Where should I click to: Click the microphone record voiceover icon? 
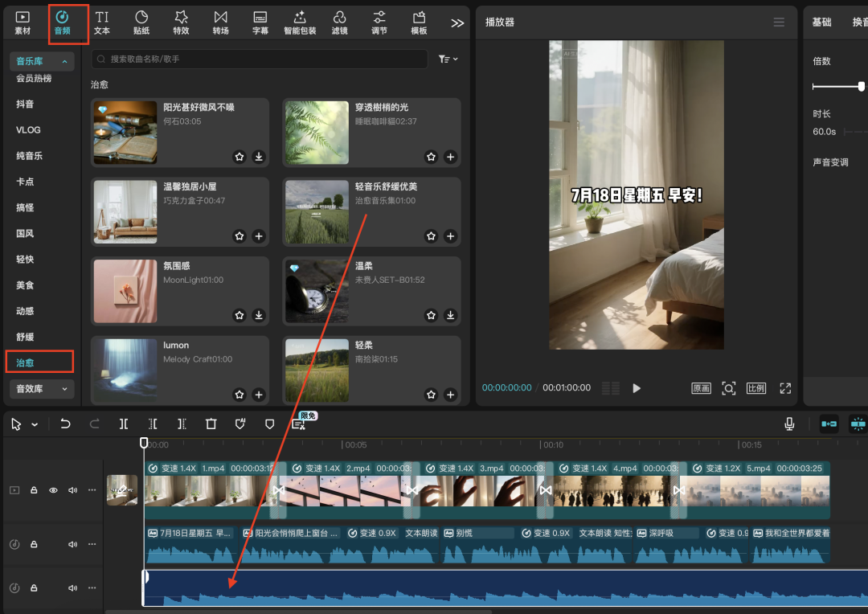pos(790,424)
